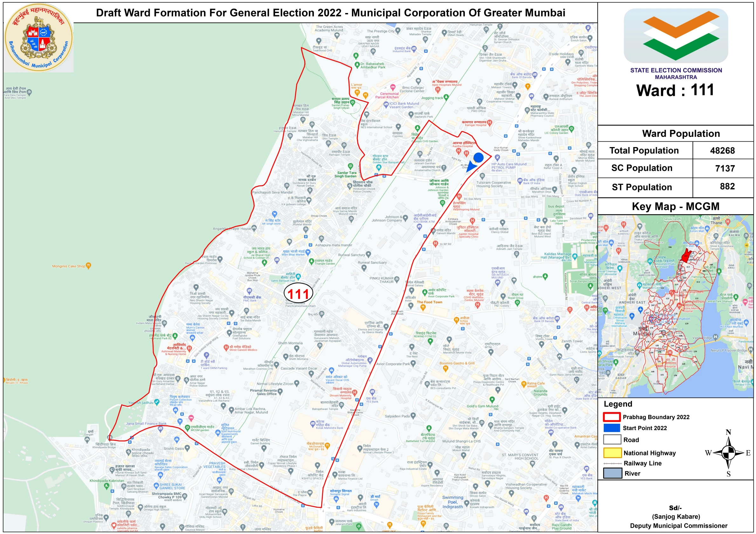
Task: Click the Jupiter Hospital Specialty Clinic pin
Action: 472,221
